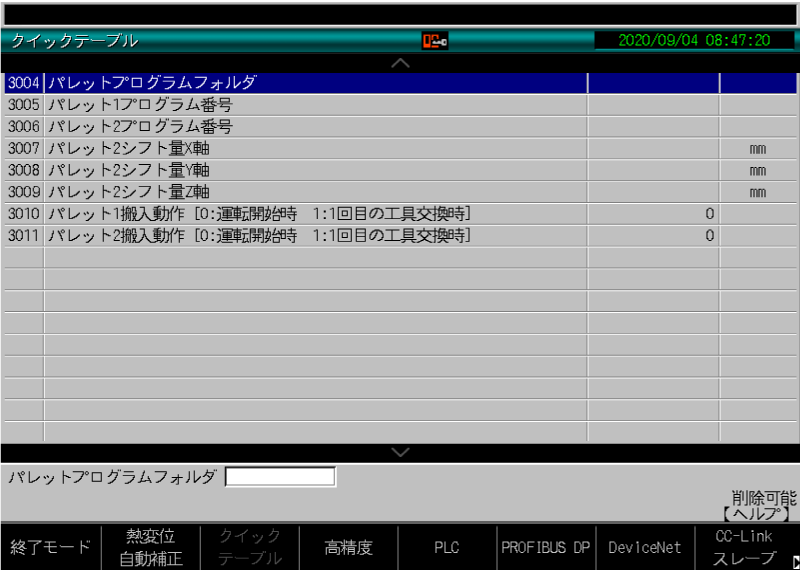800x570 pixels.
Task: Click the 【ヘルプ】 help label
Action: point(759,514)
